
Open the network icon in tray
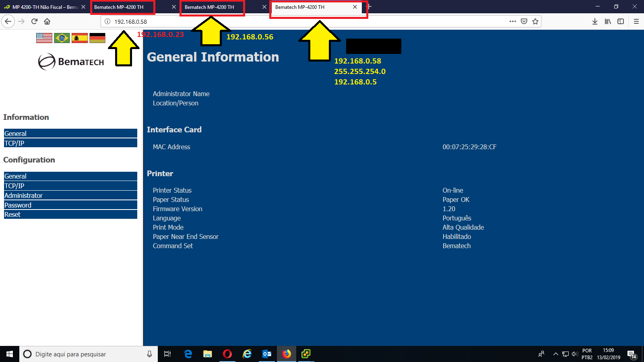566,354
